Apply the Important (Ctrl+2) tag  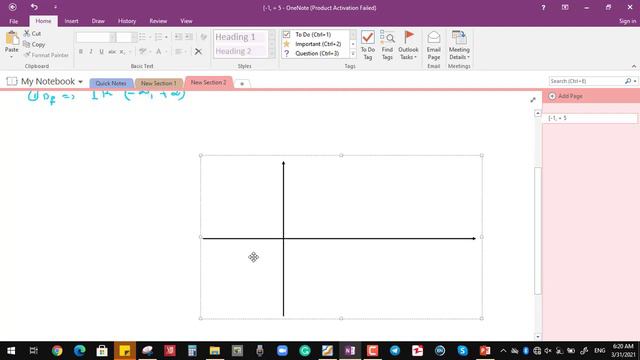[x=313, y=44]
